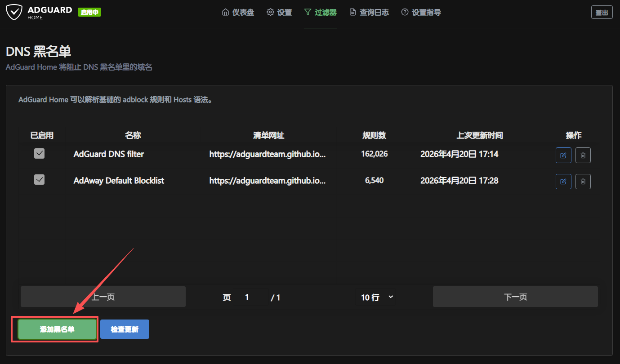Image resolution: width=620 pixels, height=364 pixels.
Task: Edit the AdGuard DNS filter entry
Action: click(x=563, y=155)
